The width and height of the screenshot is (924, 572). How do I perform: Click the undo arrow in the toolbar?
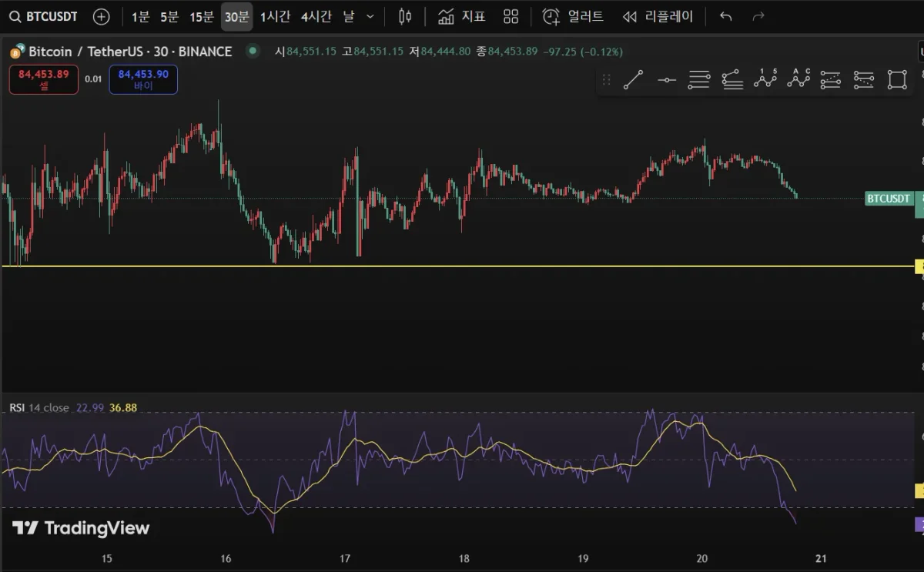pos(725,17)
